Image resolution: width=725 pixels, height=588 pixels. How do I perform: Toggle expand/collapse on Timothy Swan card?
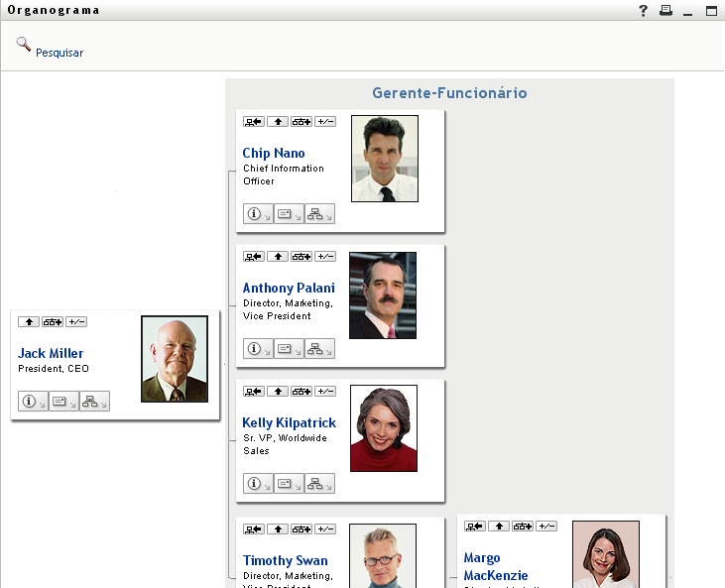pos(325,529)
